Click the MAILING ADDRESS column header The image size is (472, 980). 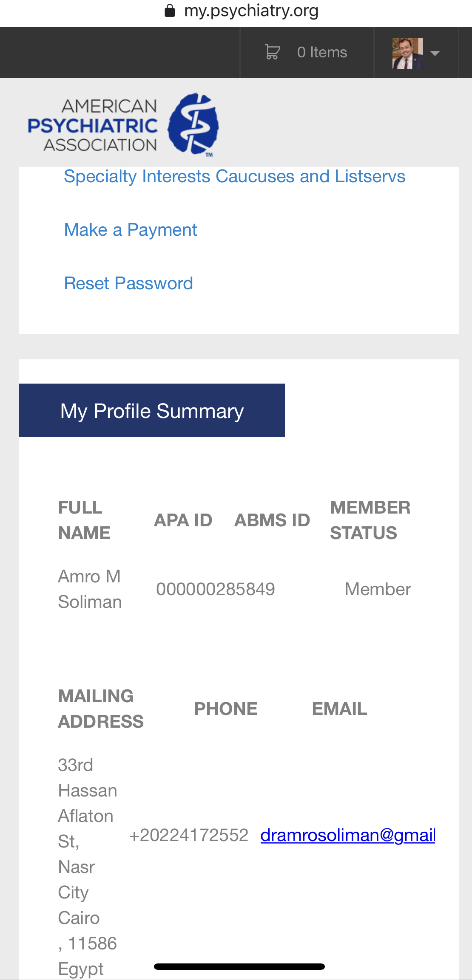pyautogui.click(x=101, y=709)
